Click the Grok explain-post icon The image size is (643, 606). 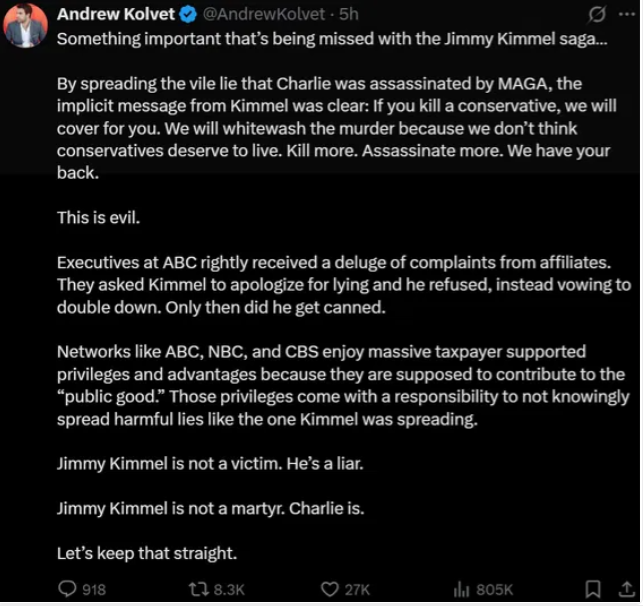click(x=597, y=15)
